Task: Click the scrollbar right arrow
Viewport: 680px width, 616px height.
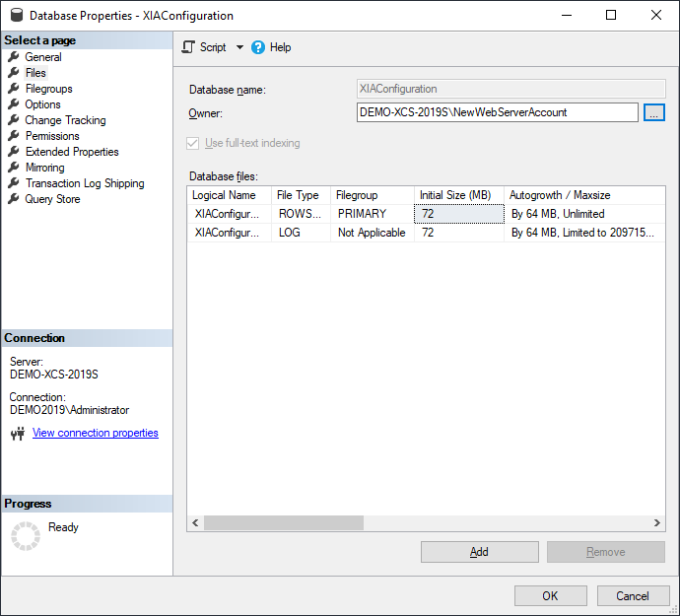Action: click(657, 522)
